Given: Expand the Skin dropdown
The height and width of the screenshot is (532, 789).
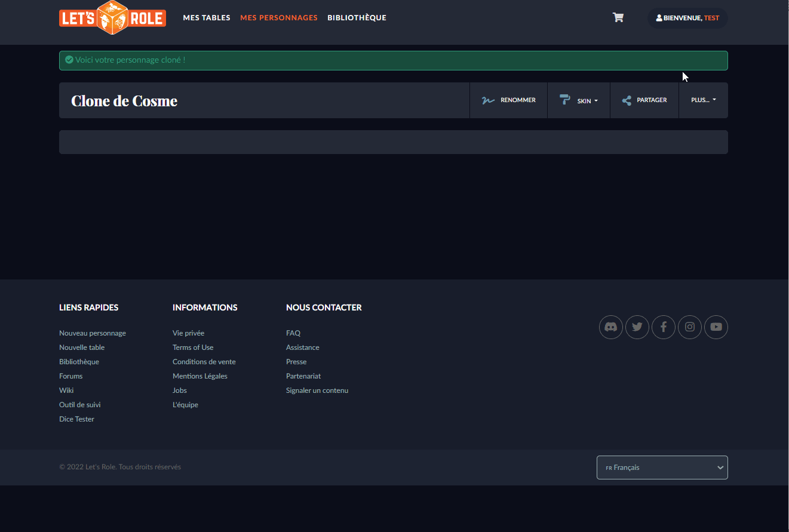Looking at the screenshot, I should coord(578,100).
